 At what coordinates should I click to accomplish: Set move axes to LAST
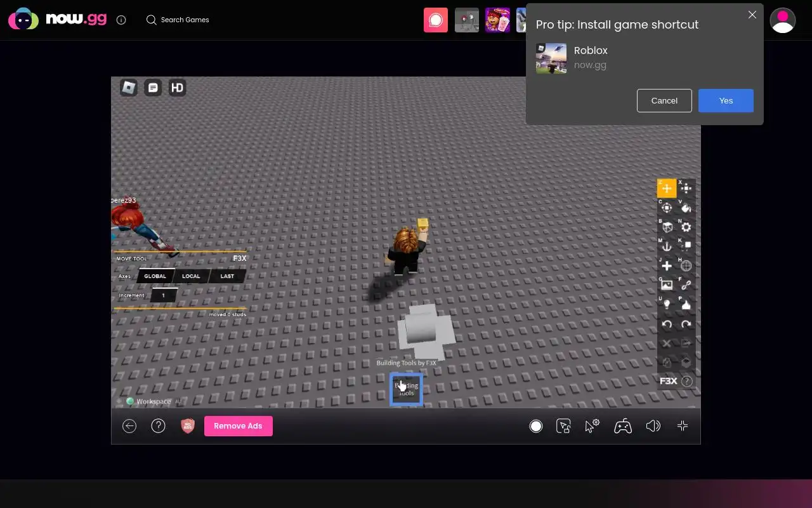point(227,276)
